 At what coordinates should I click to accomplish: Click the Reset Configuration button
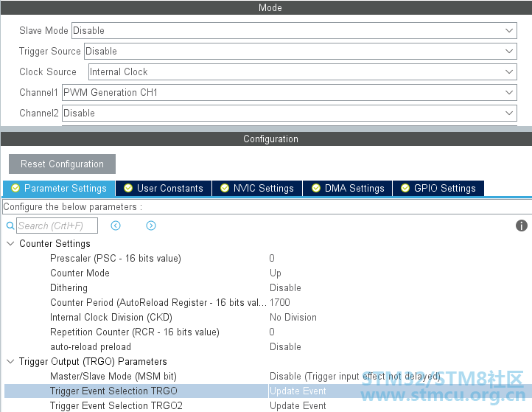(62, 164)
